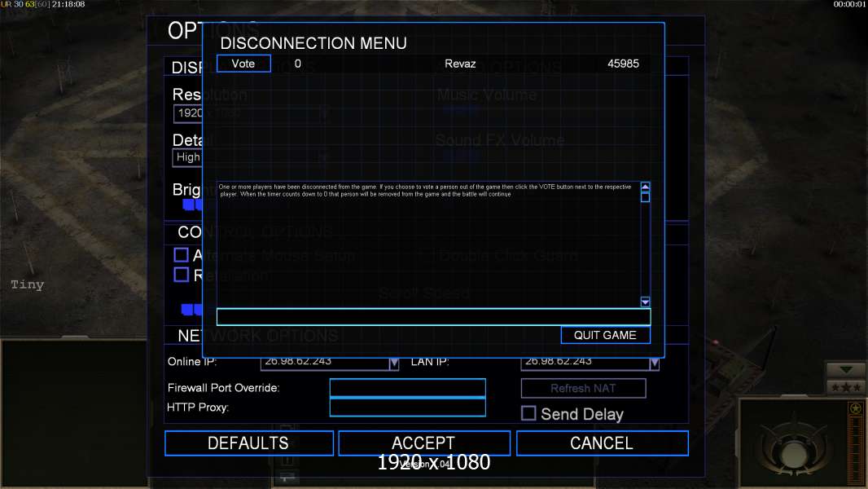This screenshot has height=489, width=868.
Task: Click the down-arrow button above the stars
Action: click(x=846, y=370)
